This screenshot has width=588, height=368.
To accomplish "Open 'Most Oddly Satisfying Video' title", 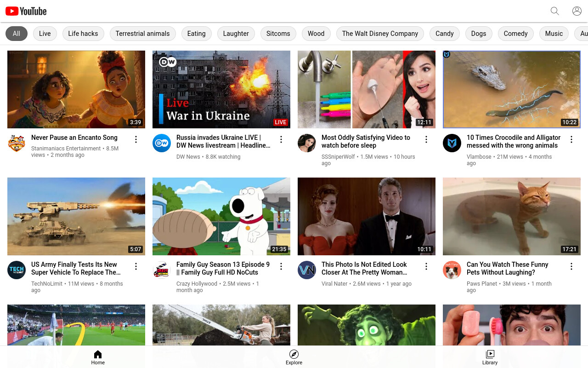I will (366, 142).
